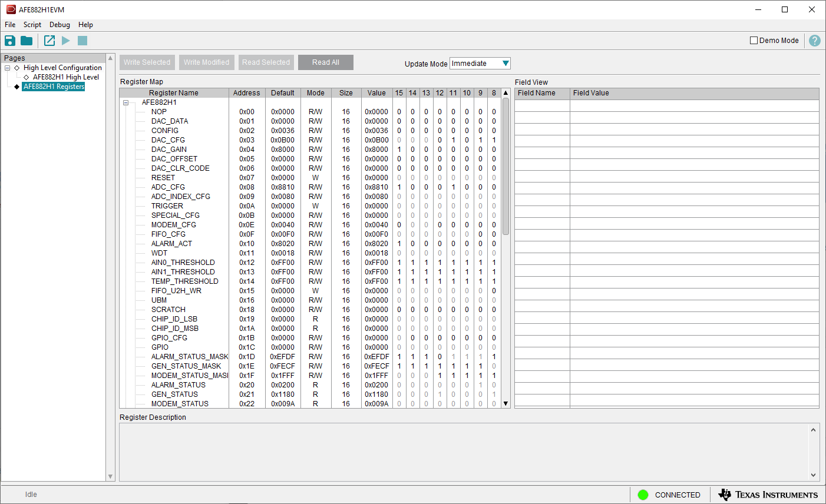Image resolution: width=826 pixels, height=504 pixels.
Task: Open the Update Mode dropdown
Action: click(x=480, y=64)
